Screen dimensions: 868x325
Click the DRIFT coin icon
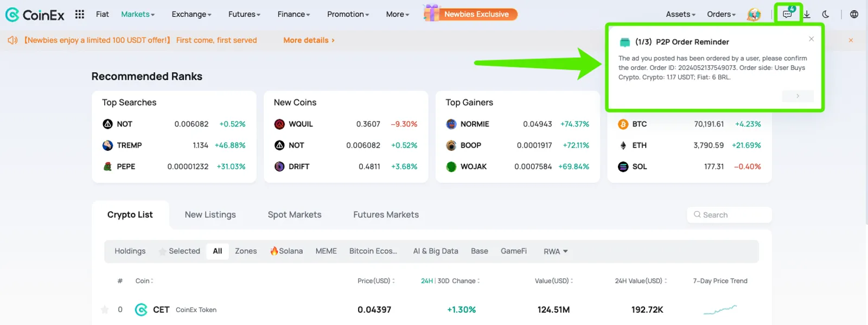point(279,167)
